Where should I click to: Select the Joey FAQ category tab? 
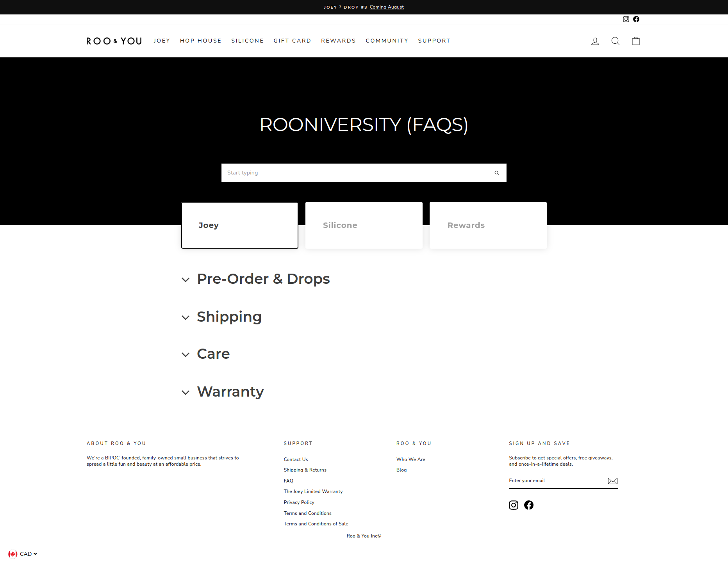coord(240,225)
